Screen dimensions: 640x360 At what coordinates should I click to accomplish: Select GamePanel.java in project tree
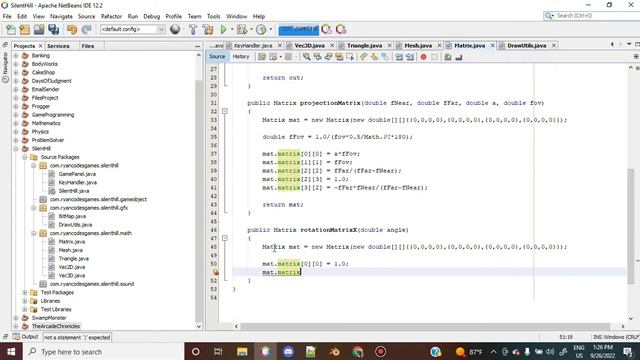(77, 174)
